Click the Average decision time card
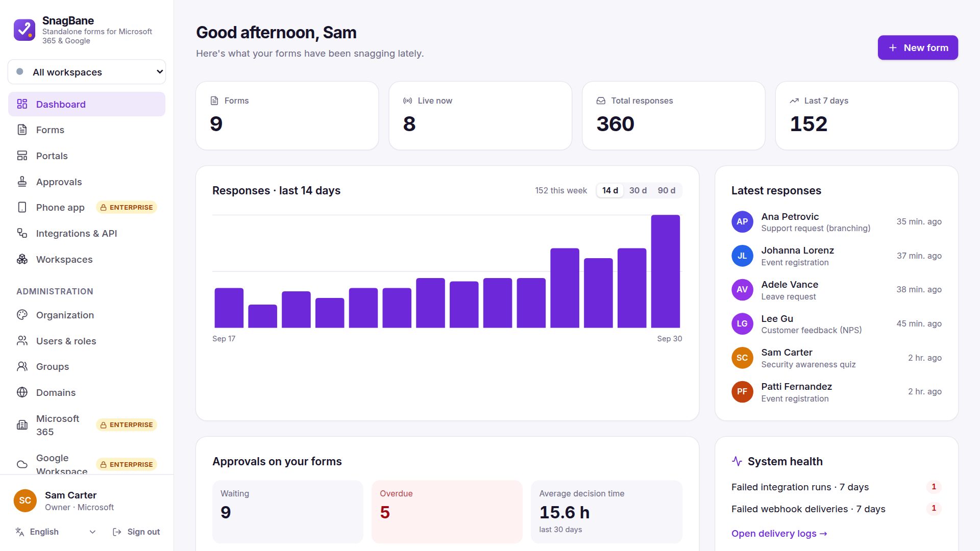Image resolution: width=980 pixels, height=551 pixels. click(x=606, y=512)
